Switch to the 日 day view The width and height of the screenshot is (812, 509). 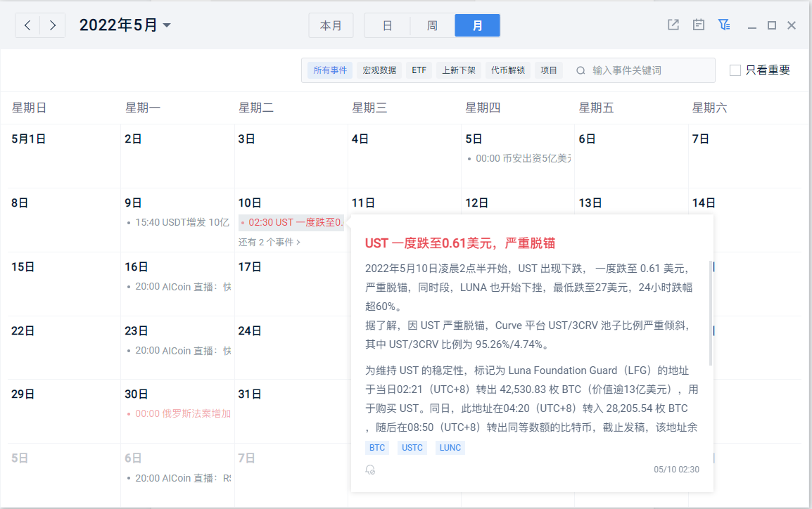[x=387, y=25]
